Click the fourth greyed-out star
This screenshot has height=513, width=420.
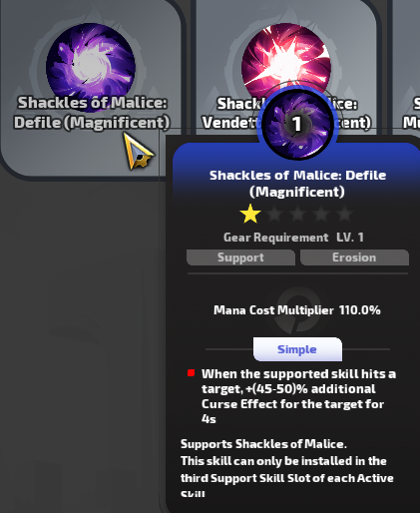(321, 214)
